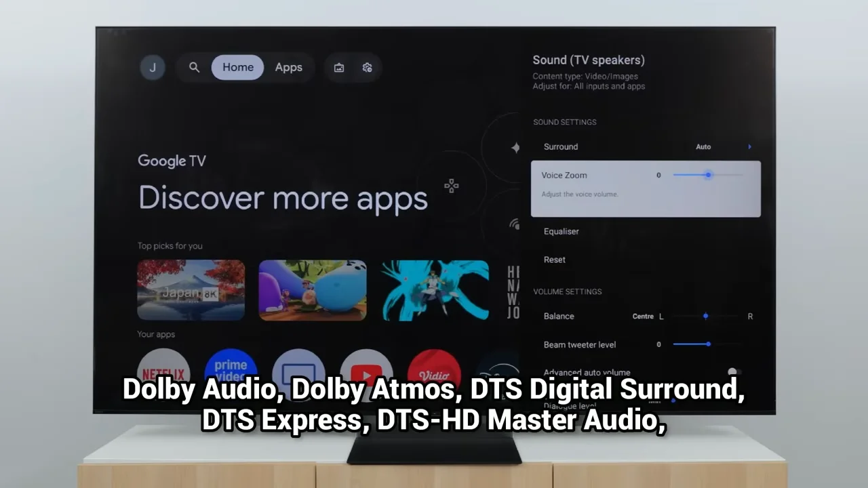Click the Top picks for you label
Image resolution: width=868 pixels, height=488 pixels.
pyautogui.click(x=170, y=246)
